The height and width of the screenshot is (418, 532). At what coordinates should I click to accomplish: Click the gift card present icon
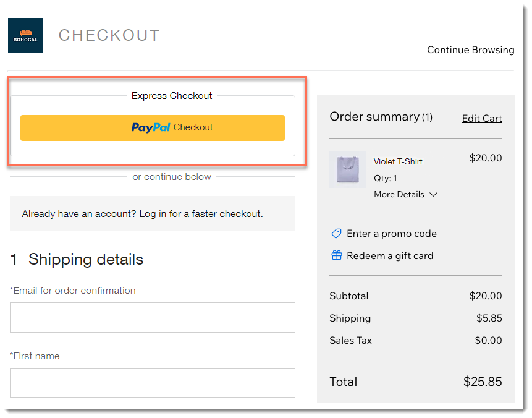(x=336, y=255)
